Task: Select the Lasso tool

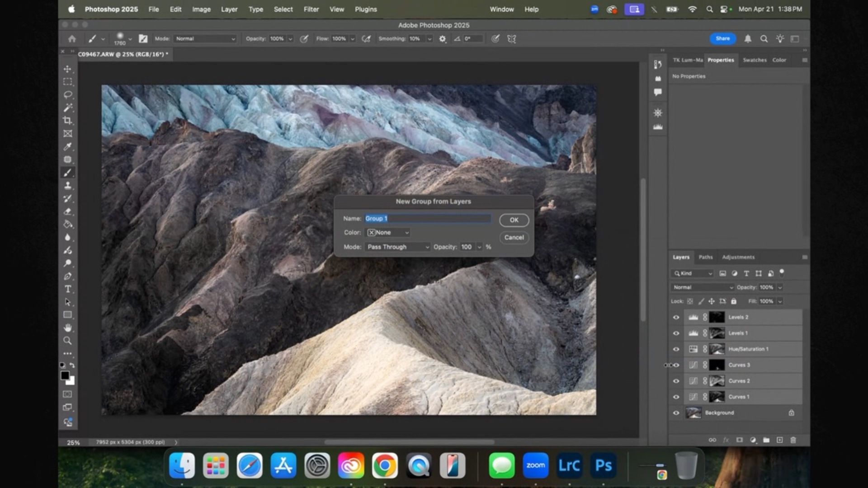Action: pyautogui.click(x=68, y=95)
